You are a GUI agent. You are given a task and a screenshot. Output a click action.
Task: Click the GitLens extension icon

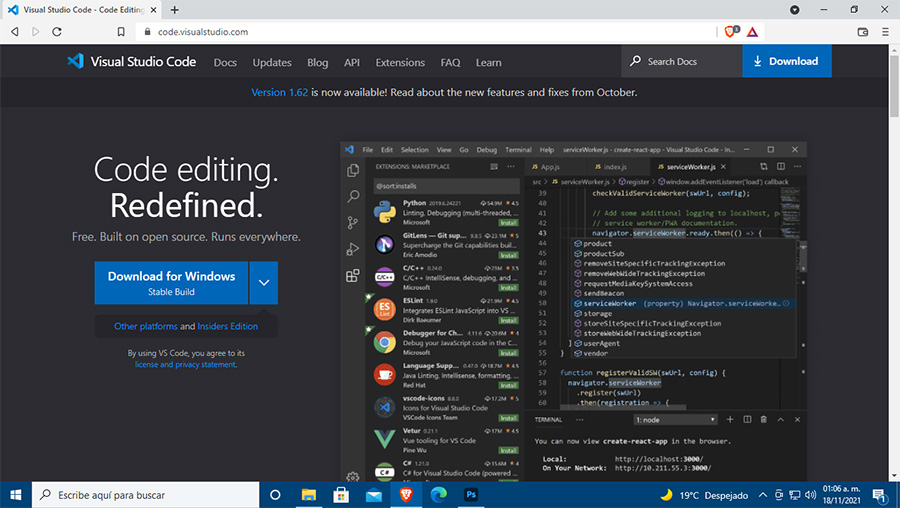tap(385, 245)
